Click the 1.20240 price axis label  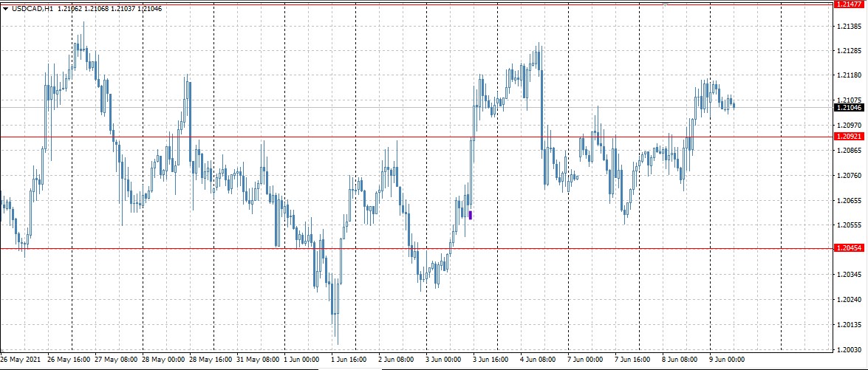pos(849,299)
